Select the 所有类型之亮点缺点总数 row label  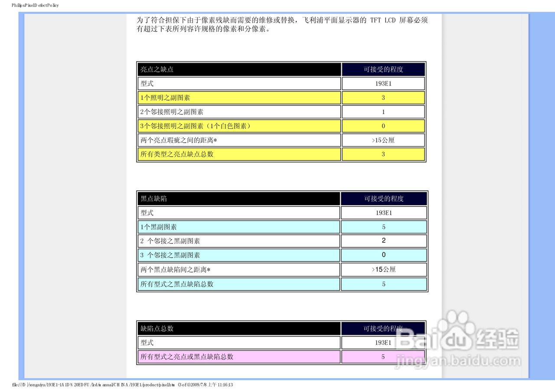pos(239,154)
